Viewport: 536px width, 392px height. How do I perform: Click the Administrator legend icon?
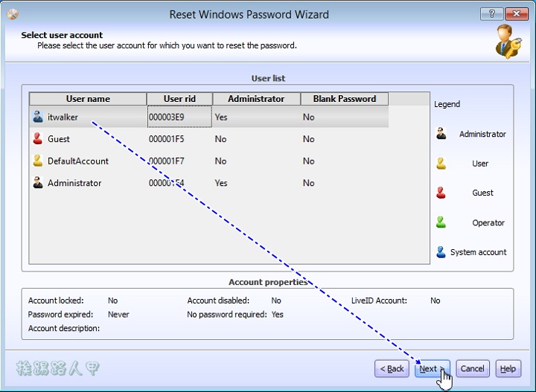441,133
